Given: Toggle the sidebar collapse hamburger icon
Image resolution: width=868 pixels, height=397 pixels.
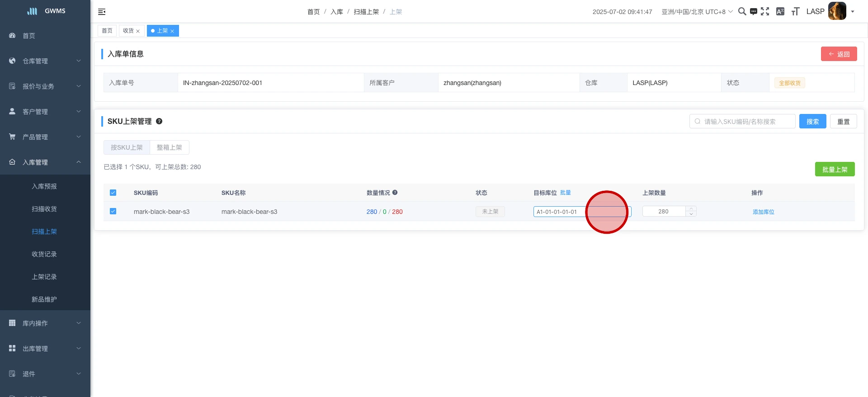Looking at the screenshot, I should [102, 12].
